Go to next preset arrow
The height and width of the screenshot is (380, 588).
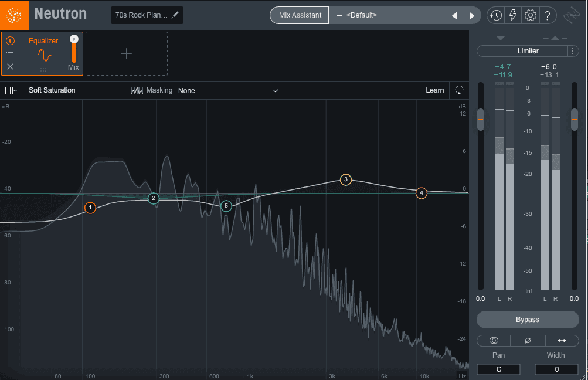[472, 16]
